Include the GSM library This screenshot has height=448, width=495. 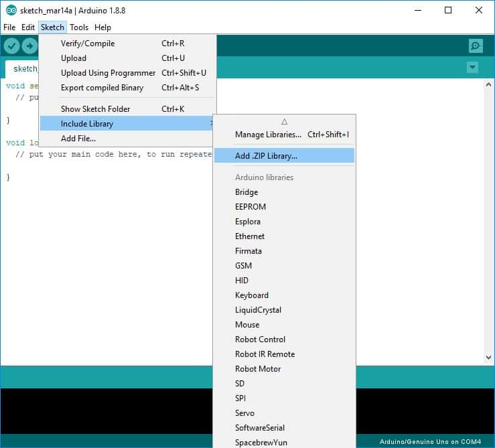pyautogui.click(x=284, y=265)
